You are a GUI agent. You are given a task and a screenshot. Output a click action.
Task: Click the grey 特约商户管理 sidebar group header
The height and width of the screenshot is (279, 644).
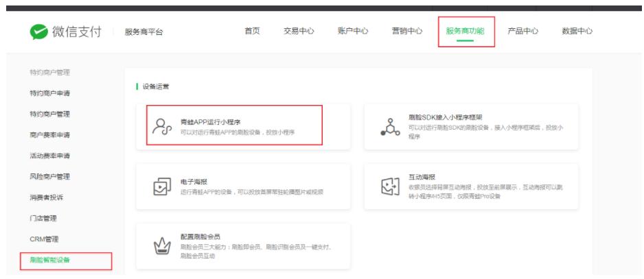click(49, 73)
